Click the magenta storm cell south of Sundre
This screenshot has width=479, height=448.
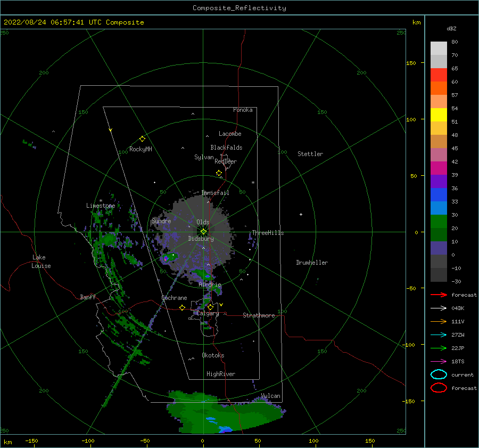point(166,259)
